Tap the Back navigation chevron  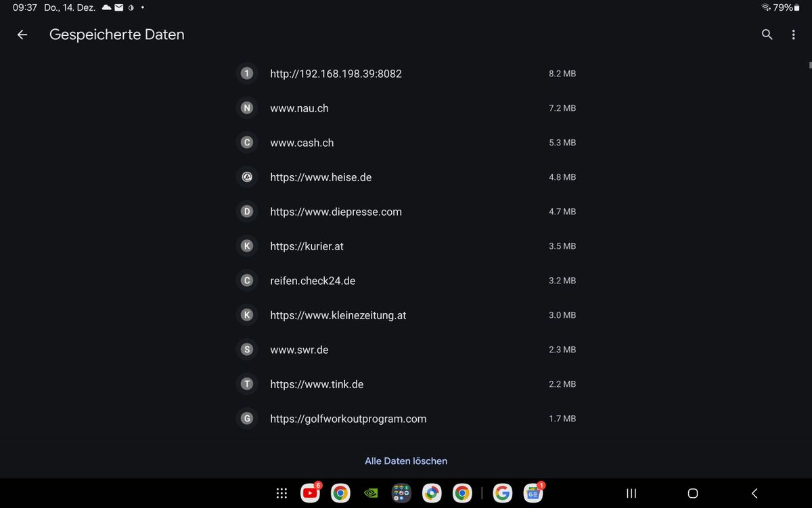click(x=754, y=493)
